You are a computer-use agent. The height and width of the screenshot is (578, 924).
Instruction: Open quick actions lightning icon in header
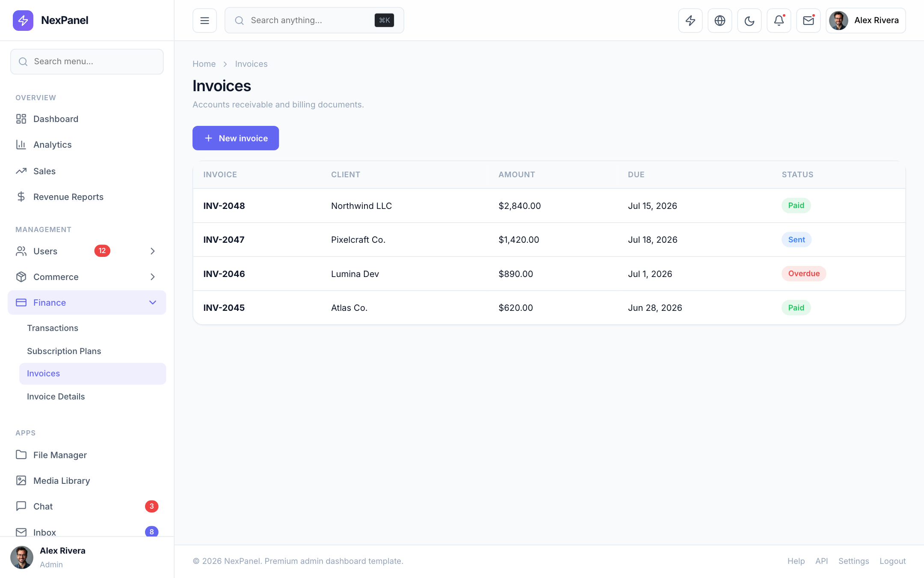pos(690,21)
